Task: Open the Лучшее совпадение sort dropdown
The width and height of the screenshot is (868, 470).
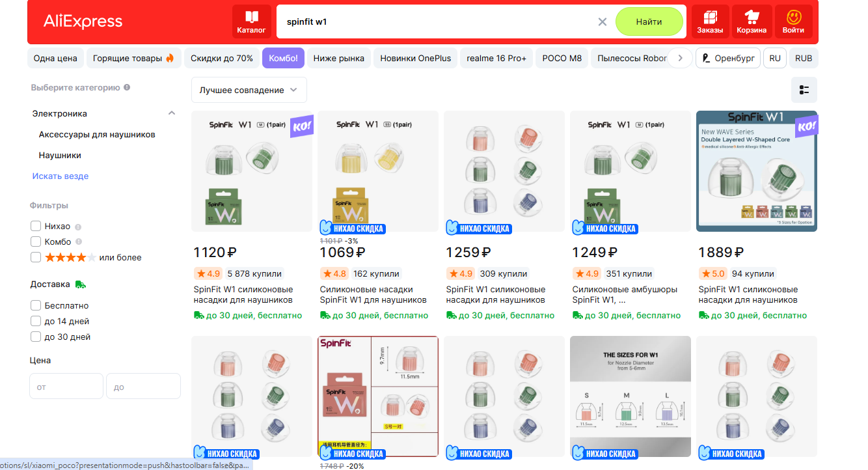Action: click(x=249, y=90)
